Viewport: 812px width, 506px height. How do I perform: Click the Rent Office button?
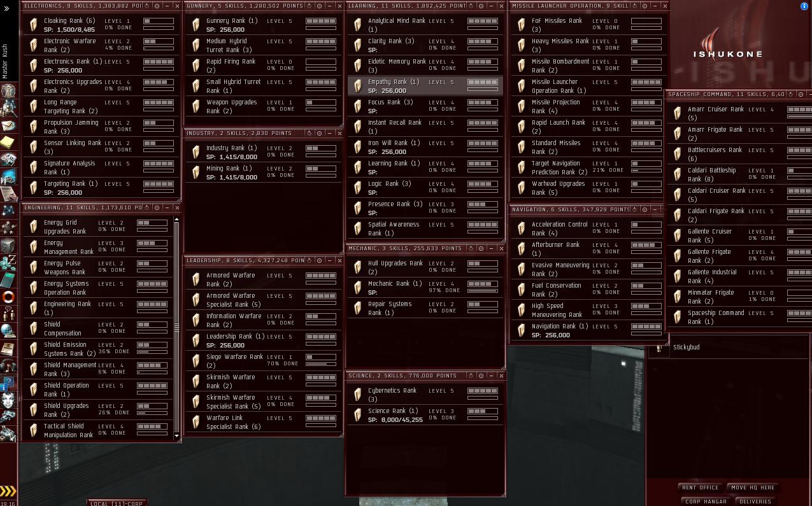point(701,488)
